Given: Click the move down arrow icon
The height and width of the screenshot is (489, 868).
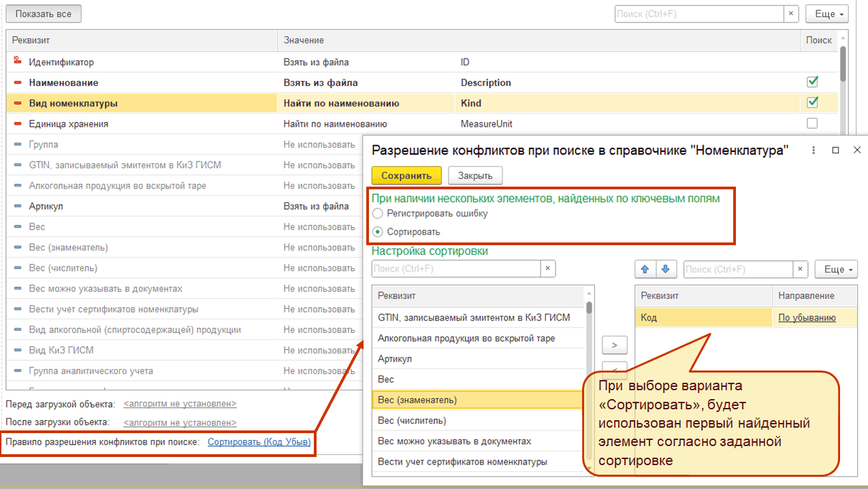Looking at the screenshot, I should 666,269.
